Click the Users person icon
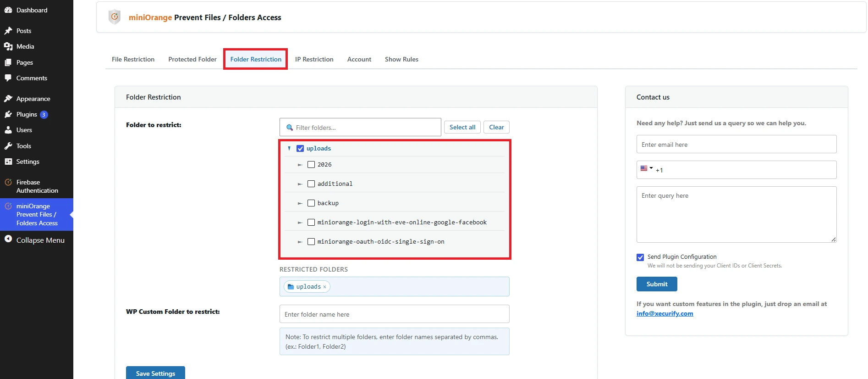Image resolution: width=868 pixels, height=379 pixels. (8, 130)
